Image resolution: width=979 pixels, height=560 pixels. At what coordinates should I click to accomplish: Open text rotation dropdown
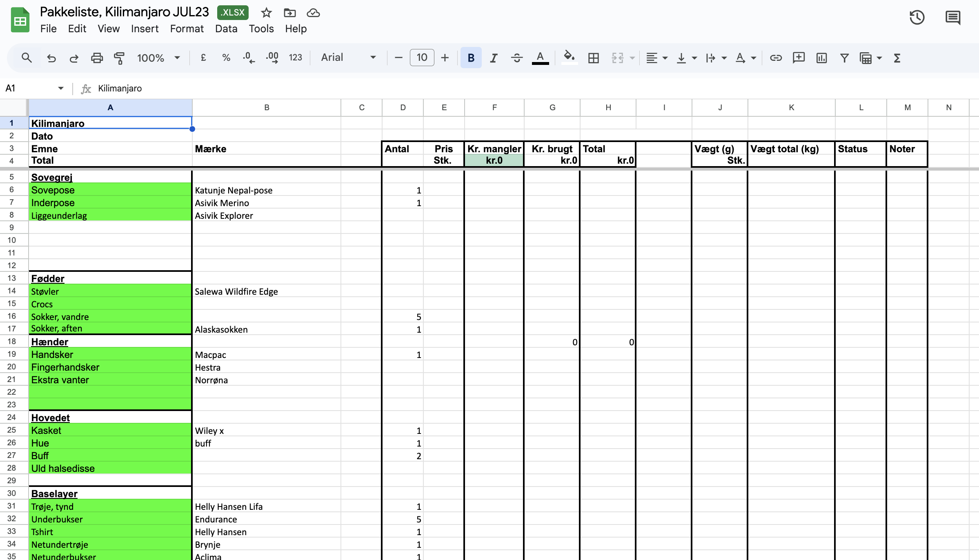pyautogui.click(x=745, y=58)
